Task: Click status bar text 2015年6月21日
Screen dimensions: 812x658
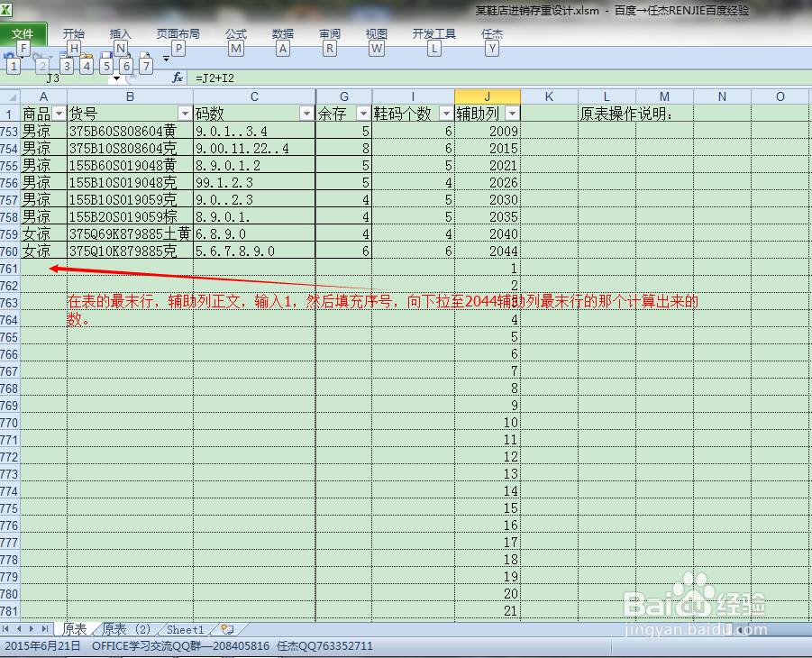Action: point(43,646)
